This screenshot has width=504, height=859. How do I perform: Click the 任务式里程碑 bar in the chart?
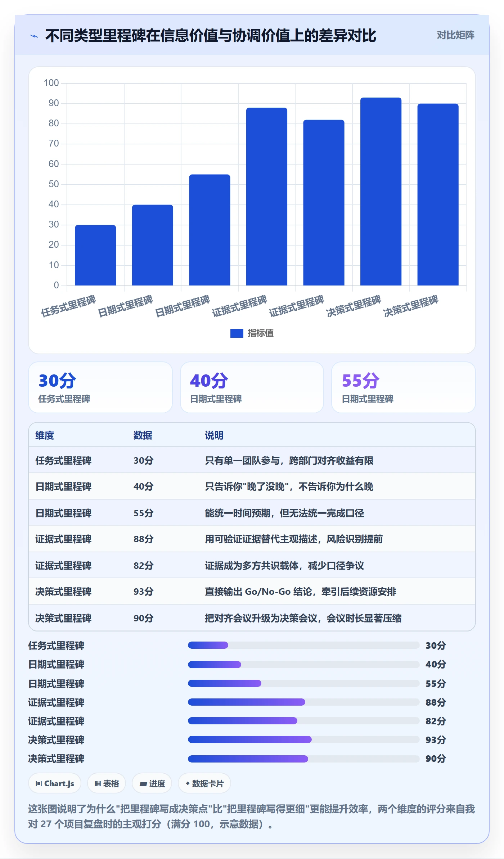point(95,255)
